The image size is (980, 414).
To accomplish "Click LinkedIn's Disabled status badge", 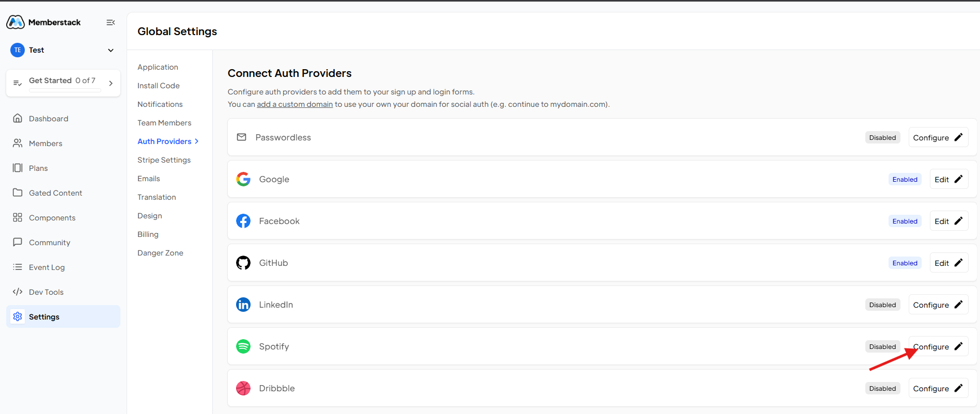I will click(882, 305).
